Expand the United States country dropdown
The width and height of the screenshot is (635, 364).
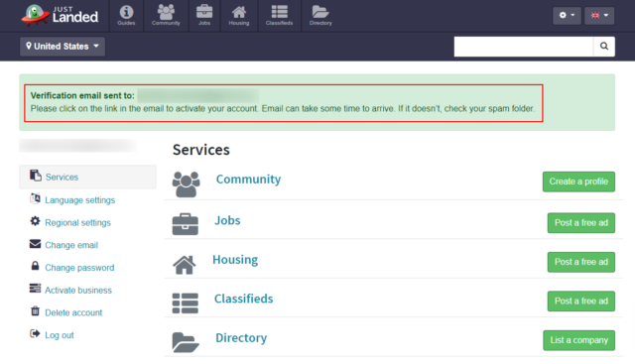tap(63, 47)
